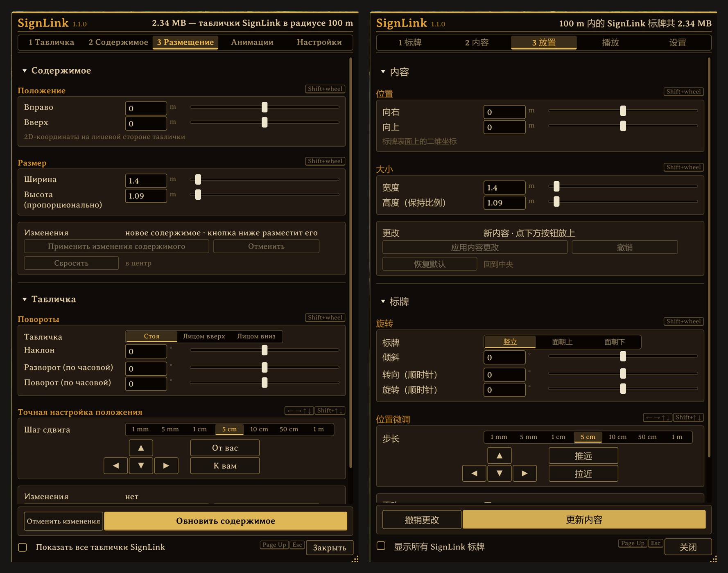Choose 10 cm step in Шаг сдвига
The height and width of the screenshot is (573, 728).
point(259,429)
